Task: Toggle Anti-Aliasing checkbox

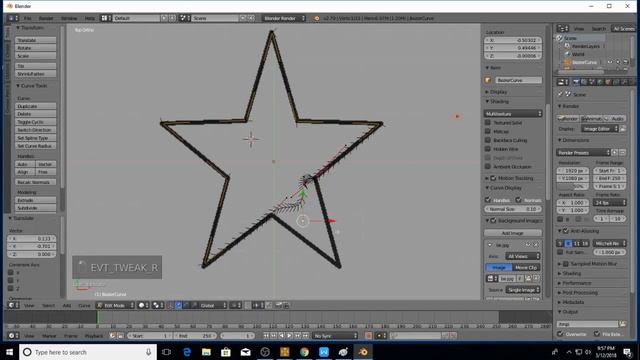Action: (566, 231)
